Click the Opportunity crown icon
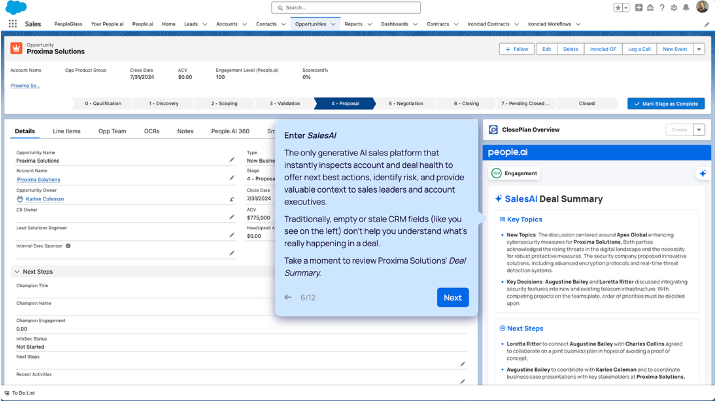The image size is (716, 402). [x=16, y=48]
